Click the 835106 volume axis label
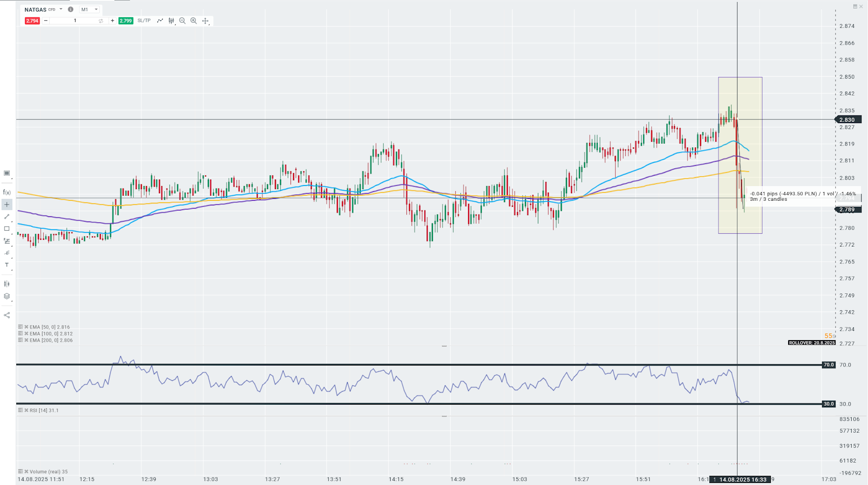 [850, 419]
